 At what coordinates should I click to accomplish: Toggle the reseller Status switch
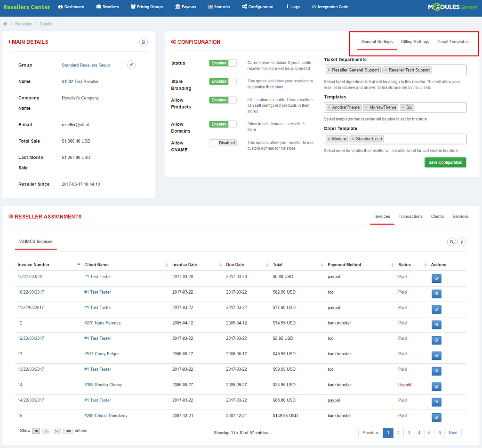point(223,63)
